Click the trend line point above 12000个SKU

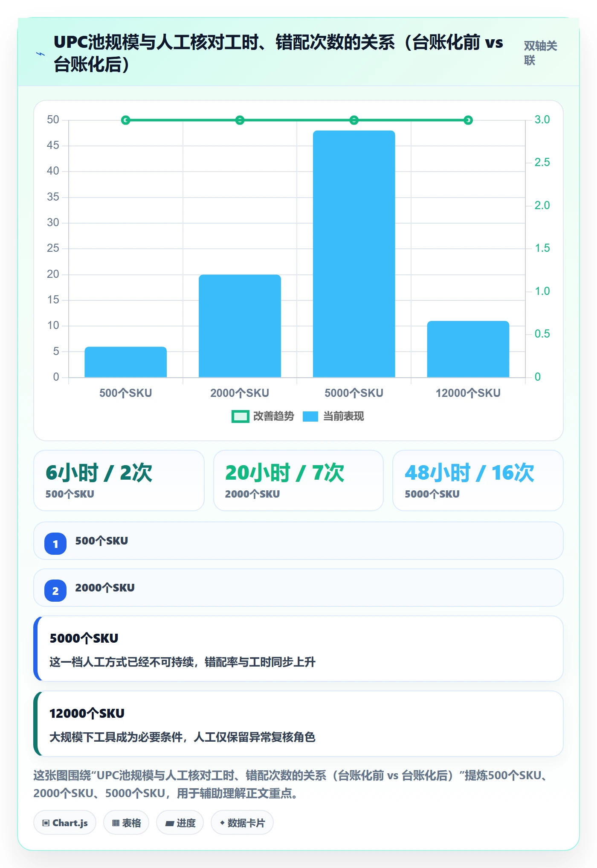[x=468, y=120]
